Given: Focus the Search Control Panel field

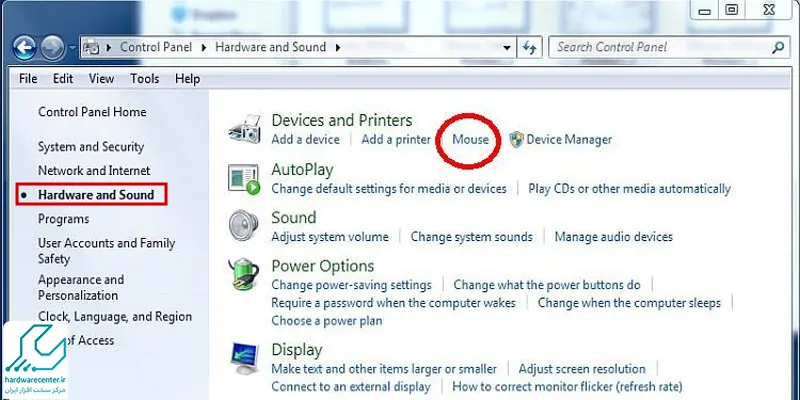Looking at the screenshot, I should click(668, 48).
